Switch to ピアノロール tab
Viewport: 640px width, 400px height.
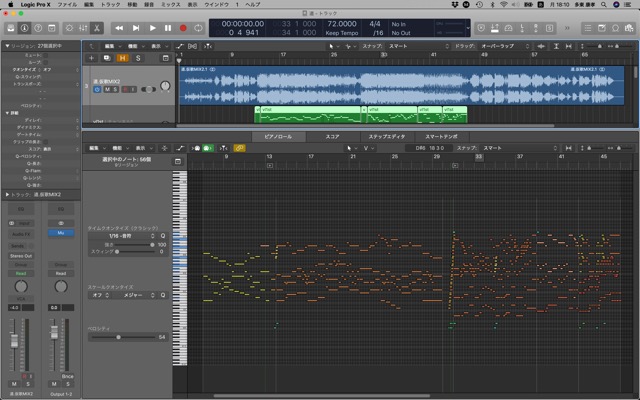tap(278, 137)
